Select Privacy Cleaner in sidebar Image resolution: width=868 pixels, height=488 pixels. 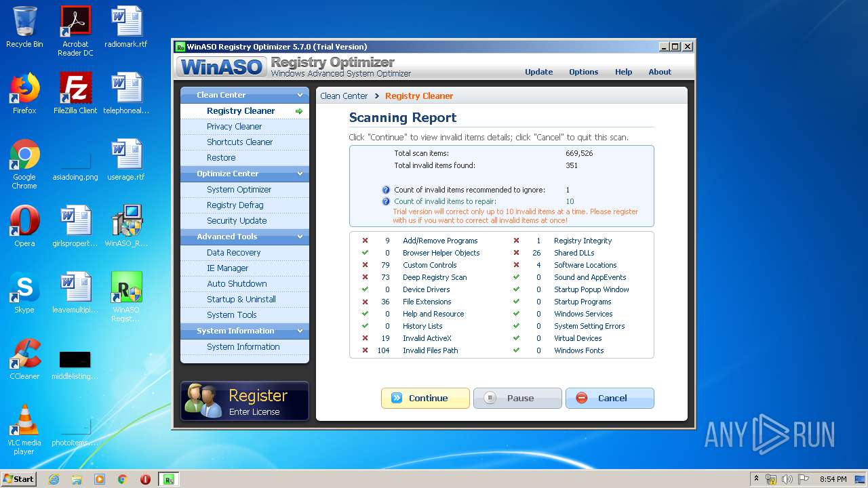coord(245,126)
